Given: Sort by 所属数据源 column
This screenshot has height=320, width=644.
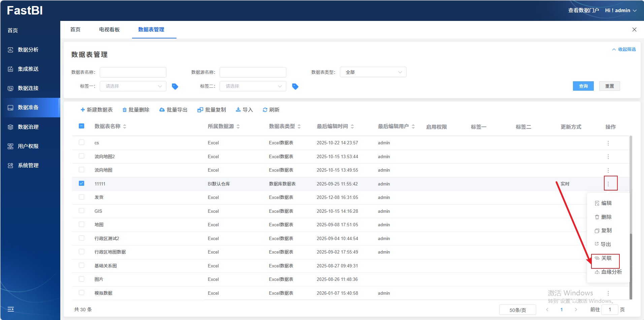Looking at the screenshot, I should pos(238,127).
